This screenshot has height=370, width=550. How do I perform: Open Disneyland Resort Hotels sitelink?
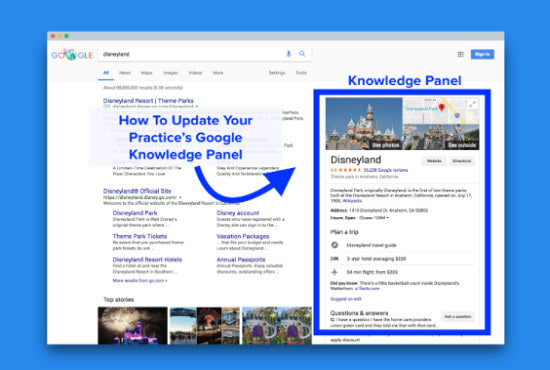(147, 260)
